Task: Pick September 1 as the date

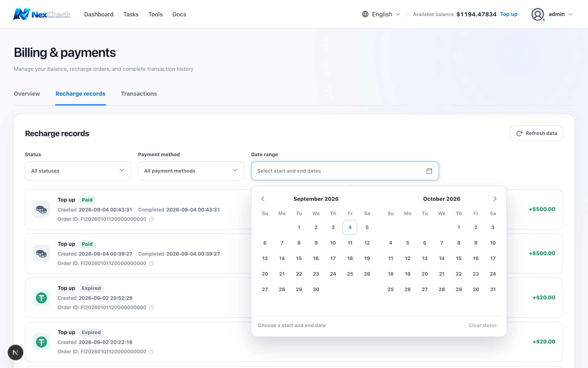Action: click(x=299, y=227)
